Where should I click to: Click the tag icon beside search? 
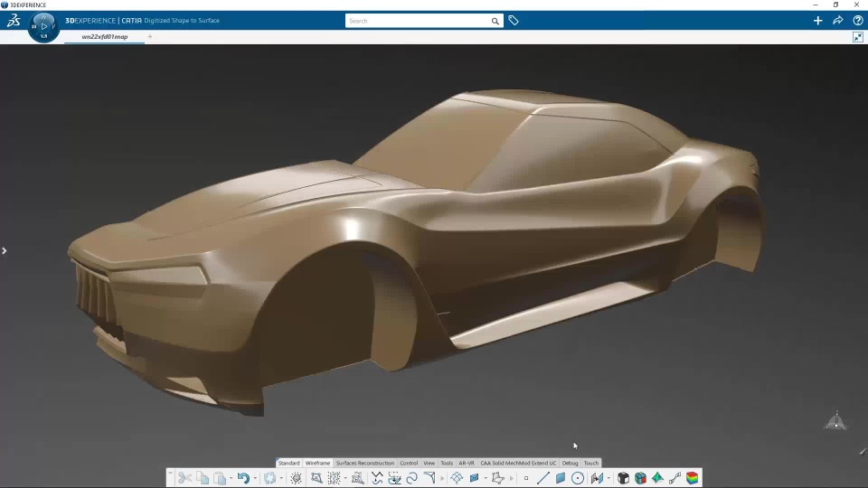point(514,21)
